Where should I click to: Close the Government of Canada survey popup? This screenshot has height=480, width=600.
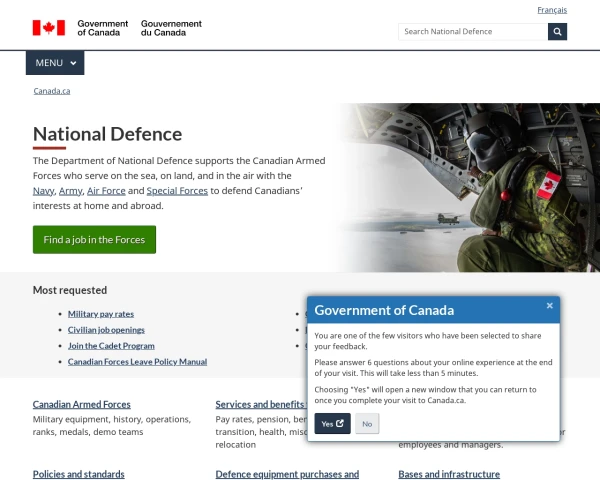click(549, 305)
